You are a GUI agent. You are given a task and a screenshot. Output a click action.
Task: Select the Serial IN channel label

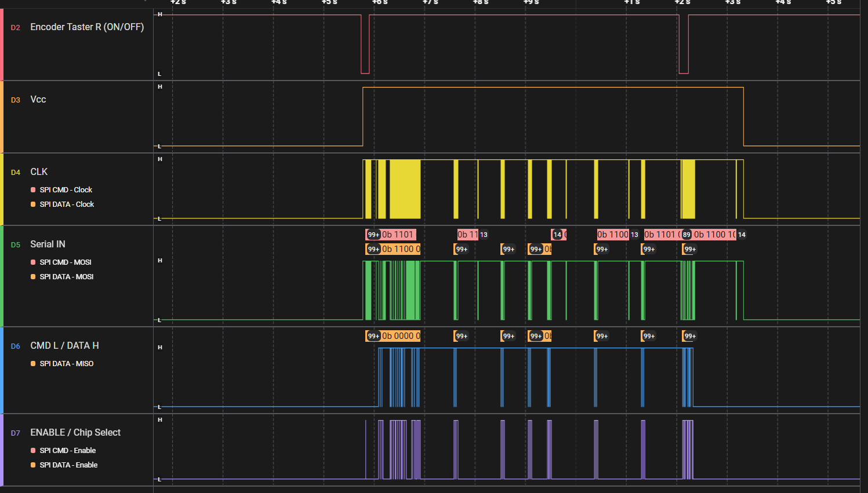click(x=48, y=244)
